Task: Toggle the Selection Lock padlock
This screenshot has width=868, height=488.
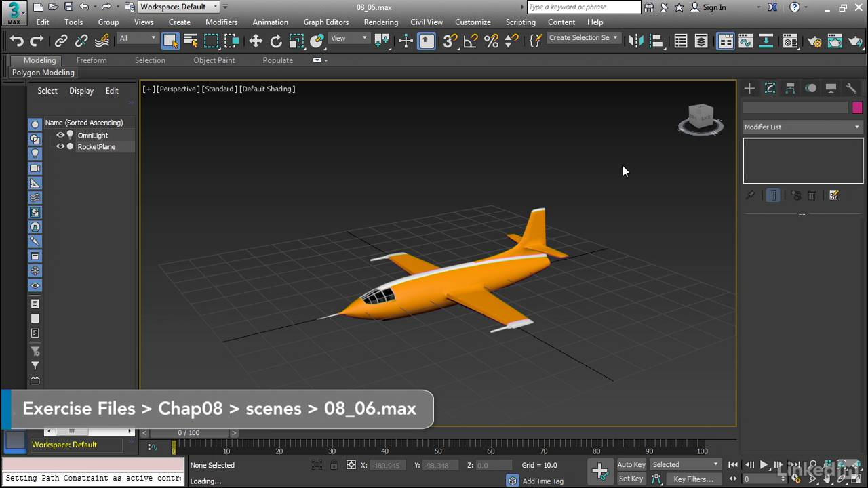Action: click(x=334, y=465)
